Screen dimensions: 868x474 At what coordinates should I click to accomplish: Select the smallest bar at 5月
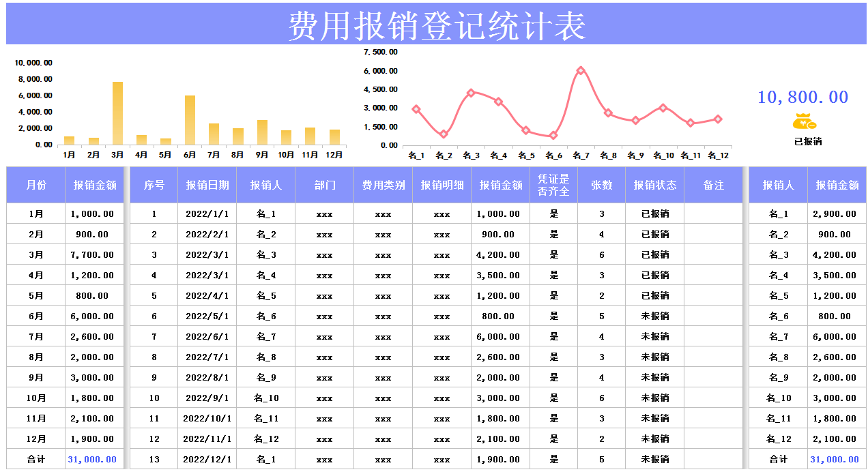pos(167,140)
